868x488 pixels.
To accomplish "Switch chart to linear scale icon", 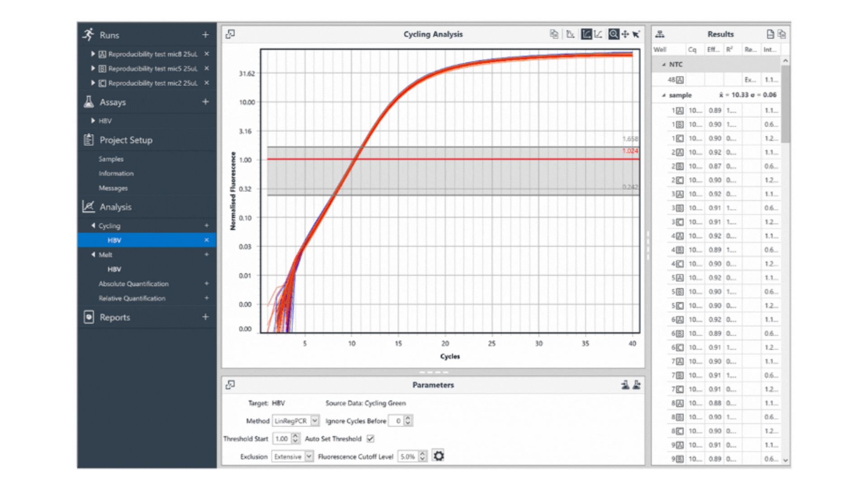I will point(598,34).
